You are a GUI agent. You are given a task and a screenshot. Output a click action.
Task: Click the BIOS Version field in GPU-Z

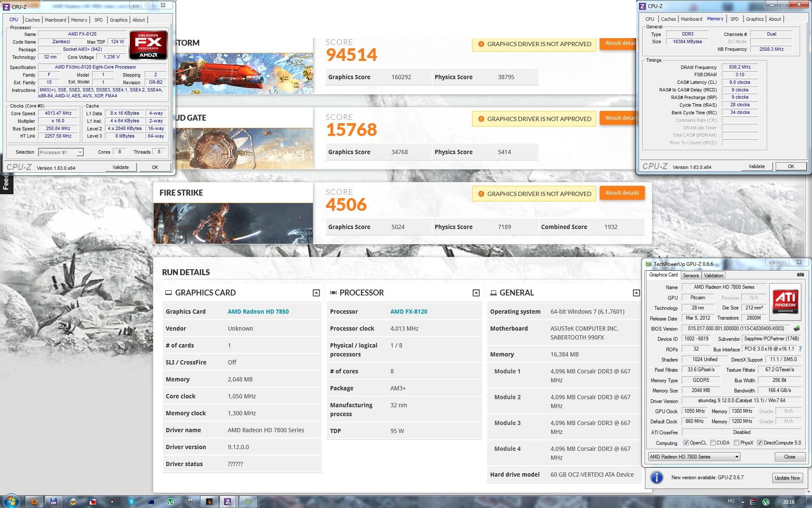(736, 329)
